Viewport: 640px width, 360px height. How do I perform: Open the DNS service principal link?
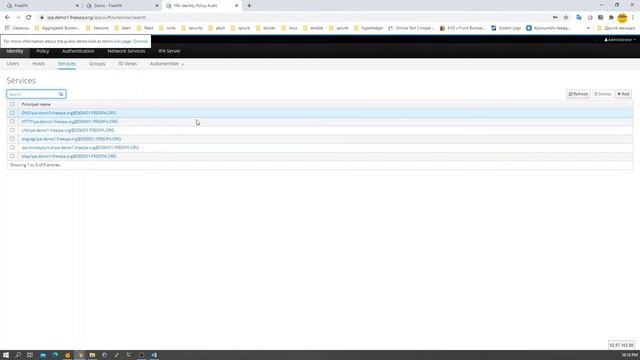click(69, 113)
